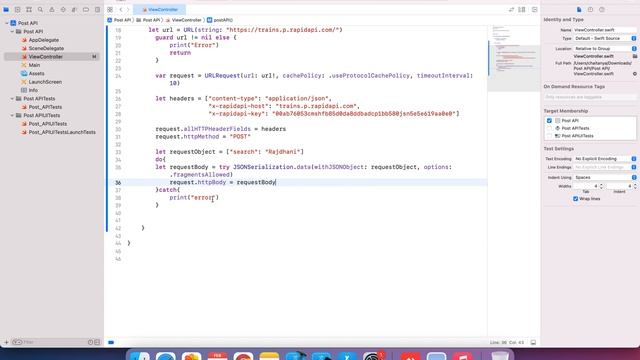
Task: Select AppDelegate file in navigator
Action: coord(43,40)
